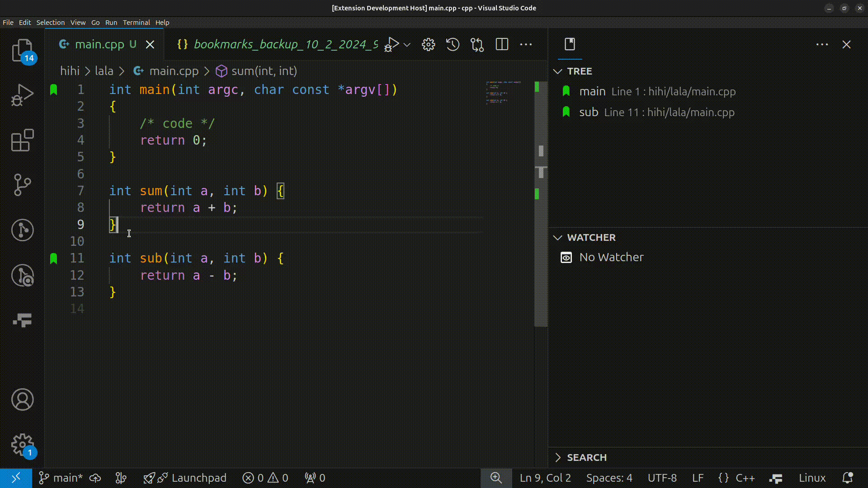Click the Accounts icon
This screenshot has height=488, width=868.
(x=22, y=399)
